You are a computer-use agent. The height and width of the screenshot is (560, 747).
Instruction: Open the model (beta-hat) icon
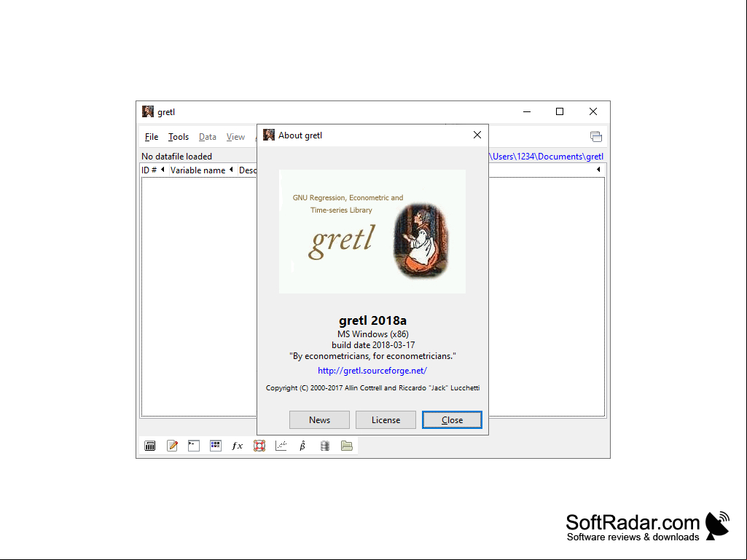click(x=302, y=446)
